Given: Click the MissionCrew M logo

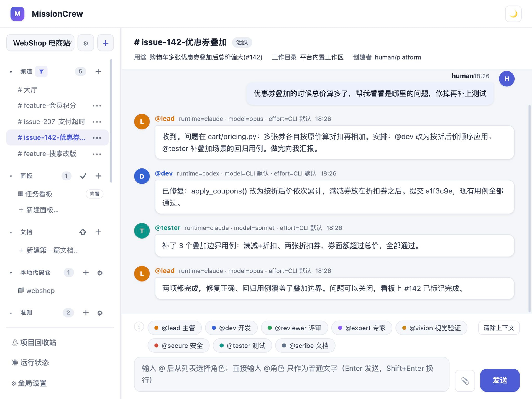Looking at the screenshot, I should coord(17,14).
